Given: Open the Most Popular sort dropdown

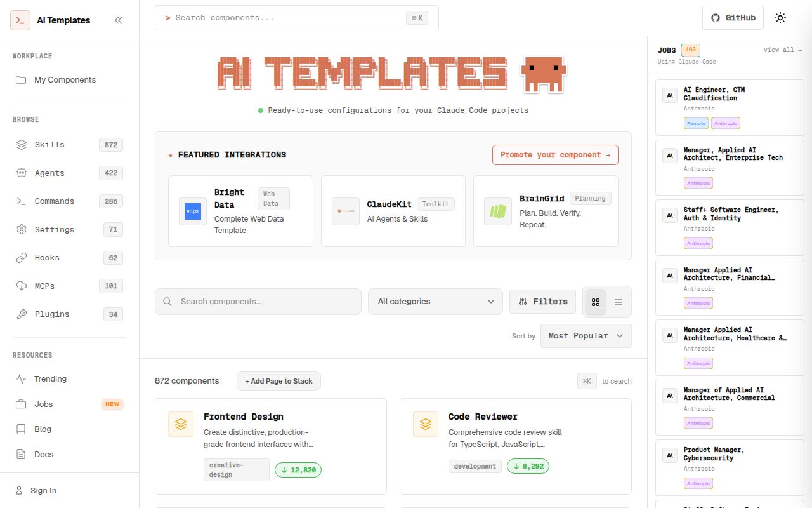Looking at the screenshot, I should click(x=586, y=336).
